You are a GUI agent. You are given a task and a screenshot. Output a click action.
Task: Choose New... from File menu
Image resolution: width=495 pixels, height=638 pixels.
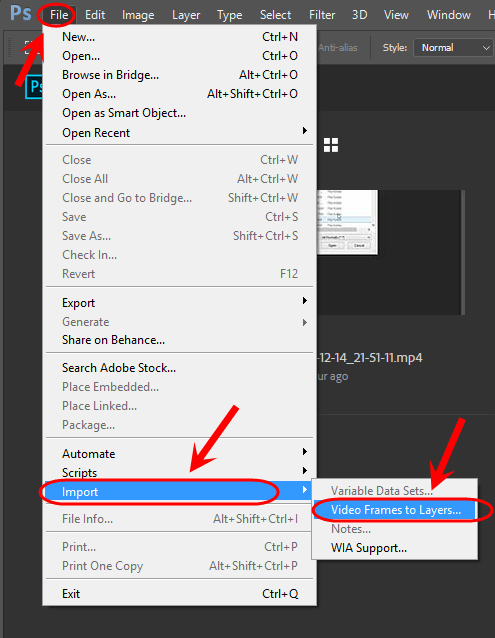coord(179,37)
